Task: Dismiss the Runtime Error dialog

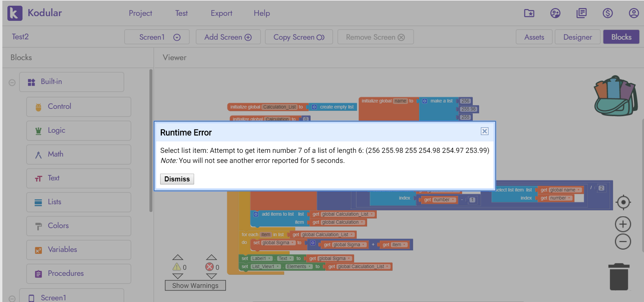Action: [x=177, y=179]
